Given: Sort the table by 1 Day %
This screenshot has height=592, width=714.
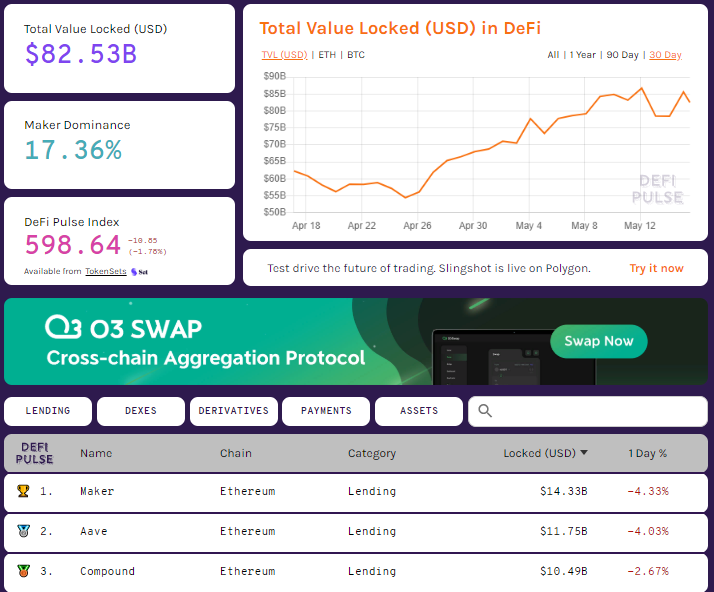Looking at the screenshot, I should pos(647,453).
